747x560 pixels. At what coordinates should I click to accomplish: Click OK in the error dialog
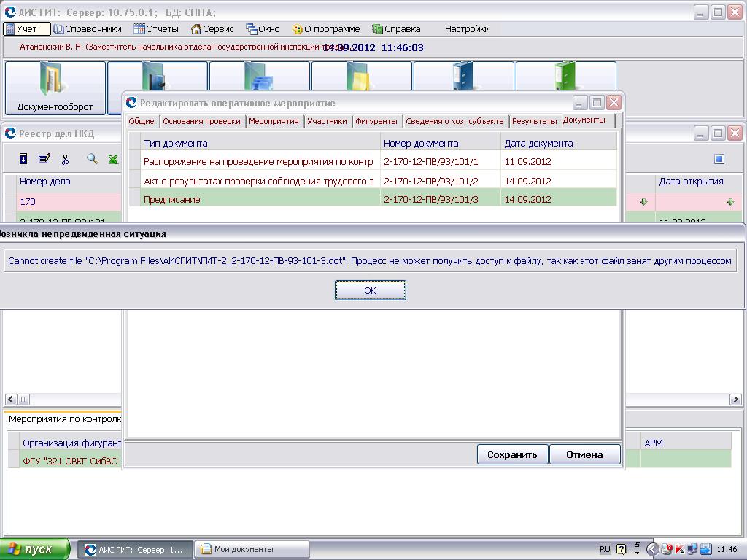click(370, 290)
